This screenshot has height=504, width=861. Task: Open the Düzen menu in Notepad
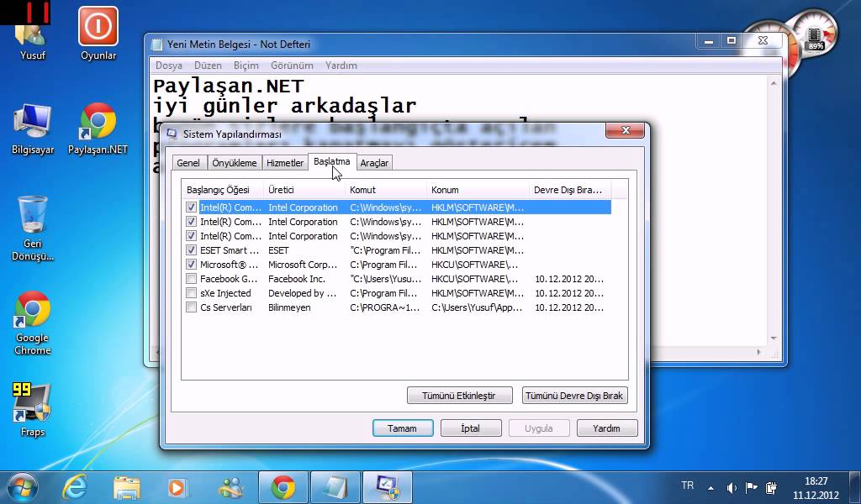[209, 66]
